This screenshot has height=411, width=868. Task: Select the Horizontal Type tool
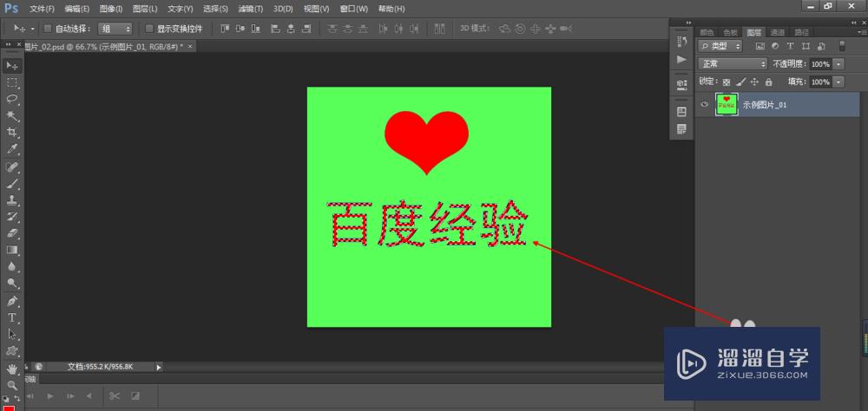pos(11,318)
